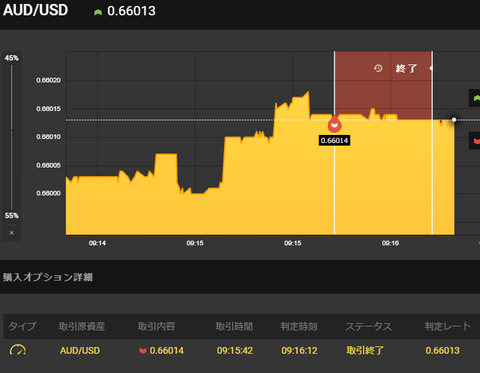This screenshot has width=480, height=373.
Task: Click the 45% sentiment value
Action: [12, 58]
